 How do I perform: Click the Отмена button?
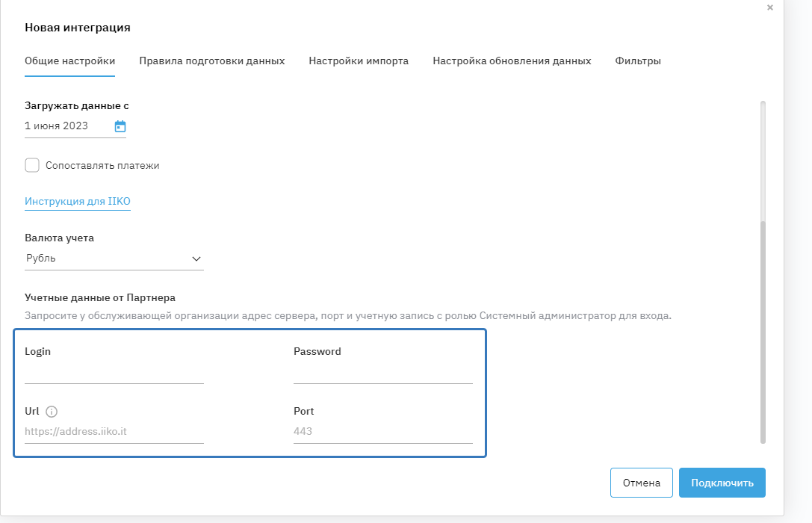click(641, 483)
